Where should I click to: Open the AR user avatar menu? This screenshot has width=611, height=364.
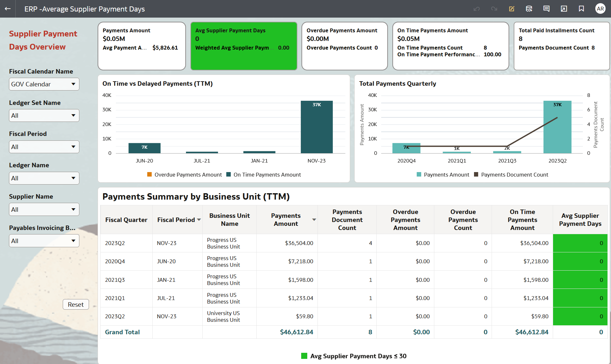[600, 9]
